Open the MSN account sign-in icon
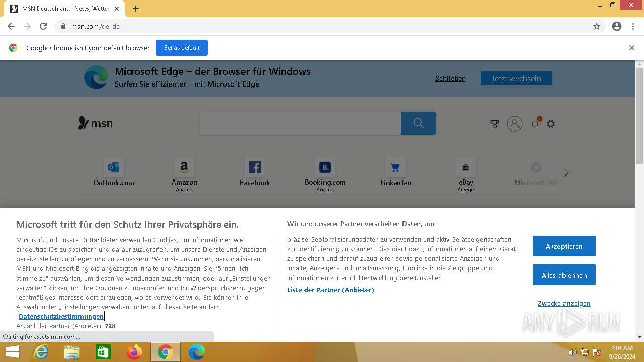This screenshot has height=362, width=644. pos(515,124)
